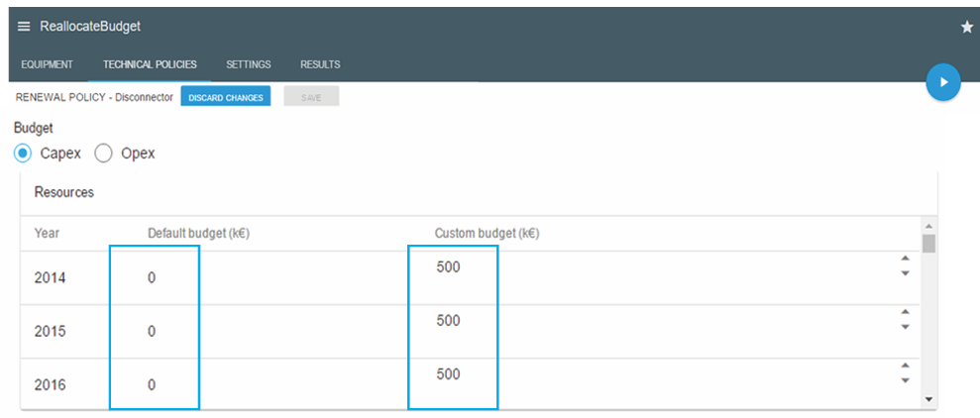Click the 2014 custom budget field
Viewport: 980px width, 418px height.
tap(452, 267)
